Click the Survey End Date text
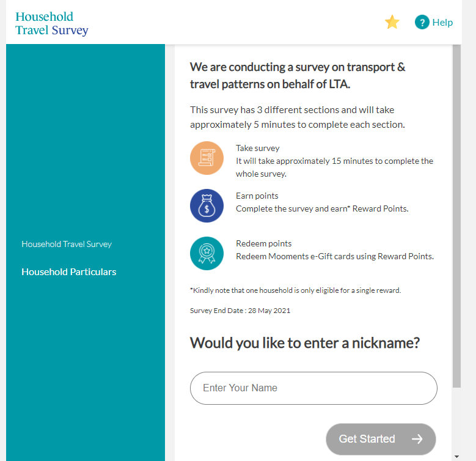476x461 pixels. coord(240,311)
